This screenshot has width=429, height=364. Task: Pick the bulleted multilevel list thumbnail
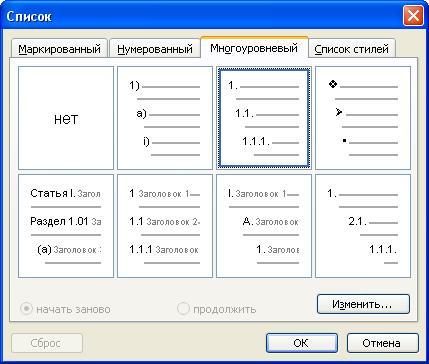[363, 118]
